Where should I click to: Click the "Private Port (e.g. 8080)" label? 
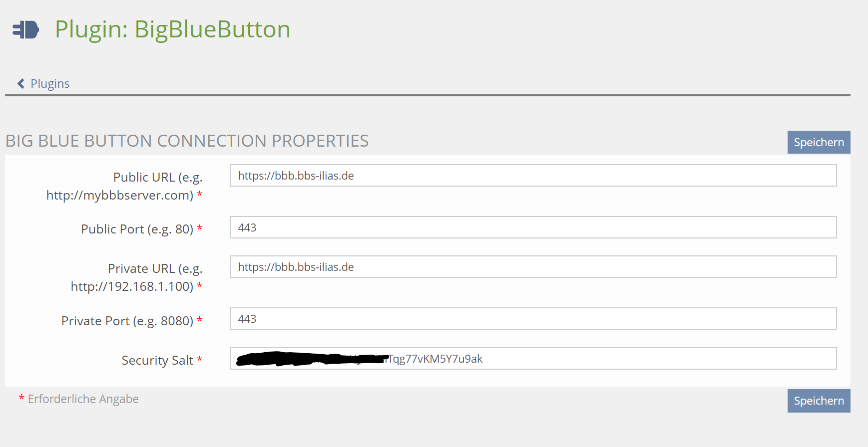tap(127, 321)
